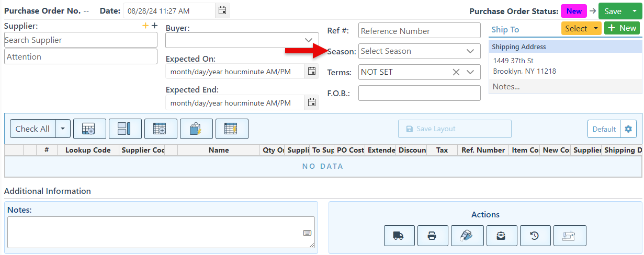Open the Expected On calendar picker

(x=311, y=71)
